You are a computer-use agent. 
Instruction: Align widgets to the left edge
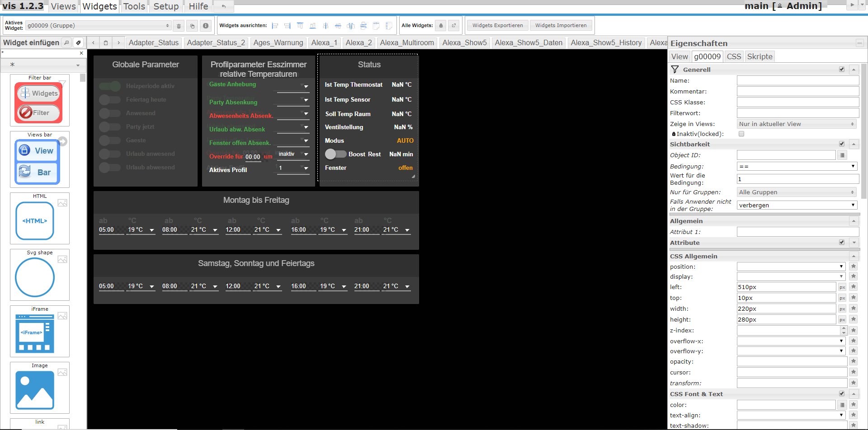(x=275, y=26)
